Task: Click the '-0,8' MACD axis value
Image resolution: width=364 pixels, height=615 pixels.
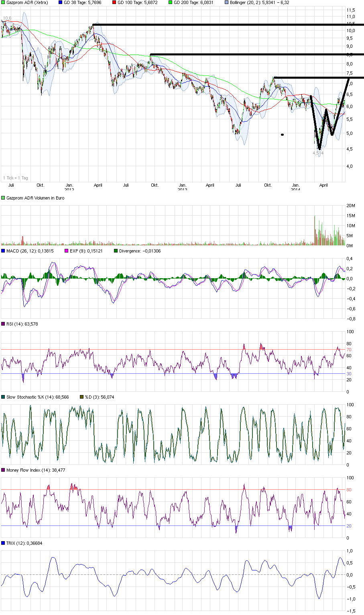Action: click(x=351, y=319)
